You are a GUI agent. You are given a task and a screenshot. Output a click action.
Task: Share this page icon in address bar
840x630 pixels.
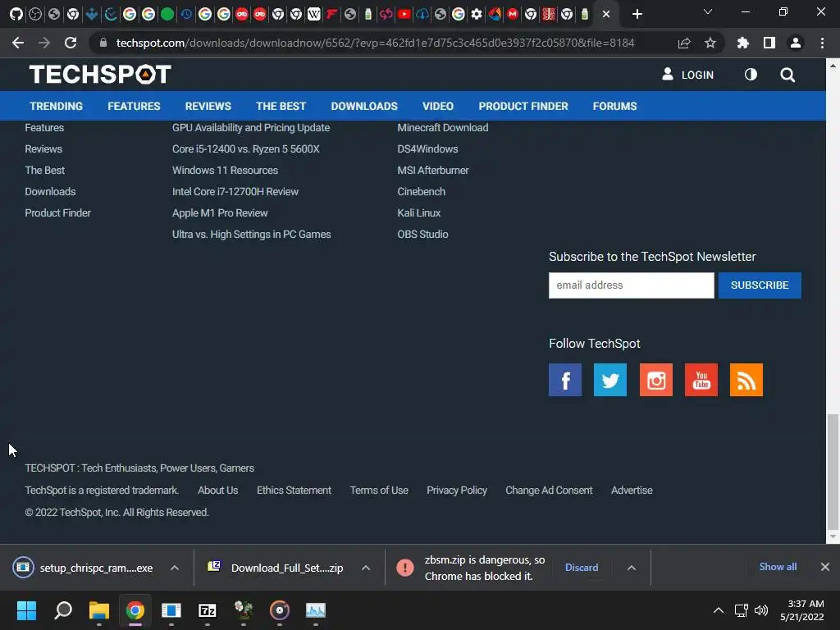click(684, 43)
